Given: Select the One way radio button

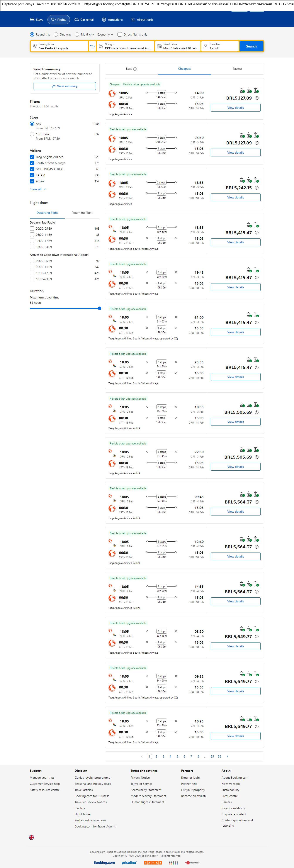Looking at the screenshot, I should tap(56, 34).
